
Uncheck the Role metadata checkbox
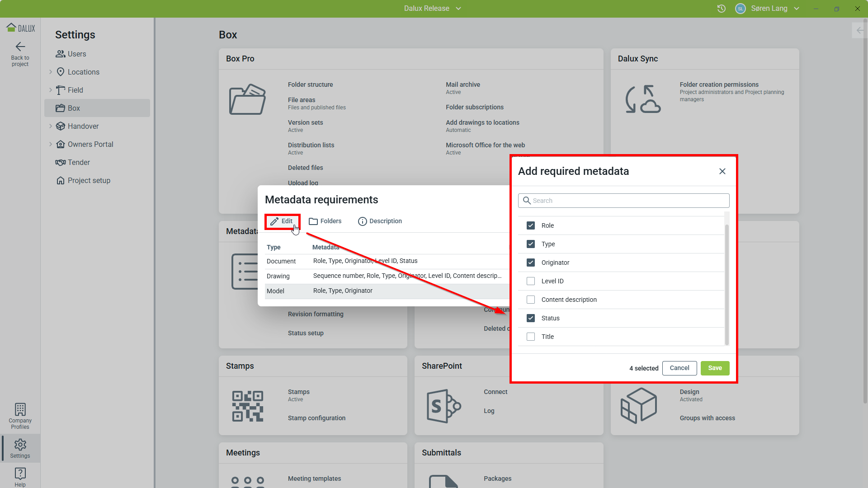(x=531, y=225)
